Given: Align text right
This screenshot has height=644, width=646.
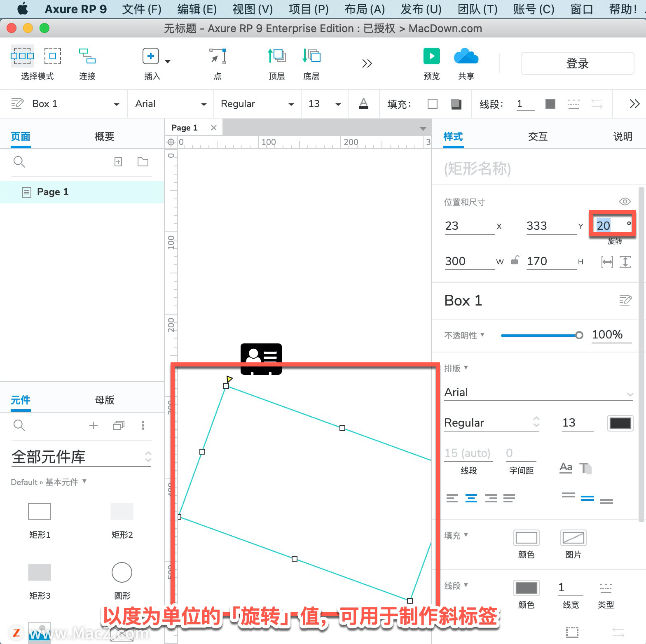Looking at the screenshot, I should [x=491, y=498].
